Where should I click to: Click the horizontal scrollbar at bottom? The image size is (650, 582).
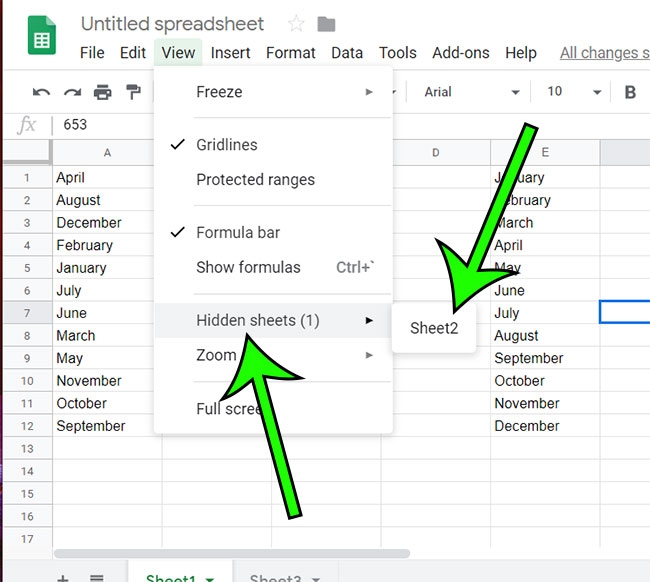(232, 553)
